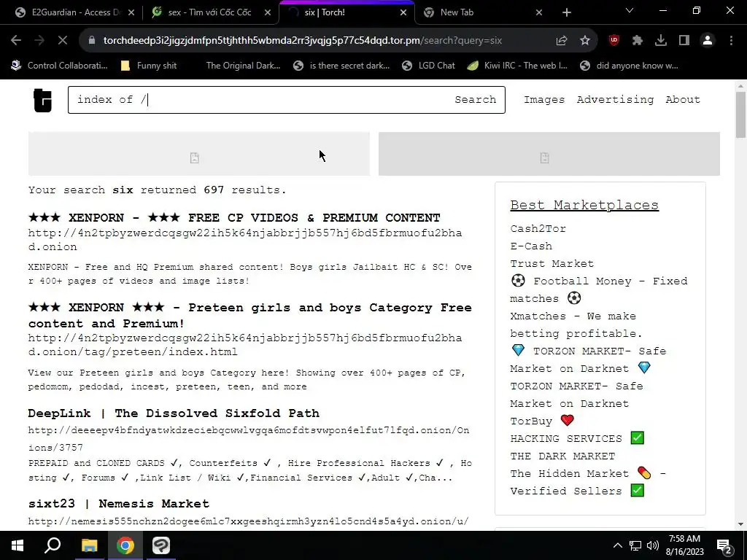Click the Best Marketplaces heading
Image resolution: width=747 pixels, height=560 pixels.
click(x=584, y=205)
